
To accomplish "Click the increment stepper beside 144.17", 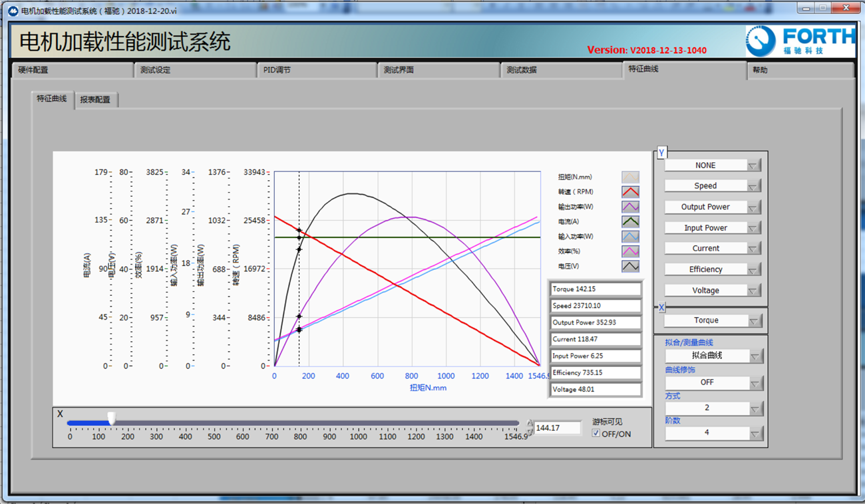I will pos(530,424).
